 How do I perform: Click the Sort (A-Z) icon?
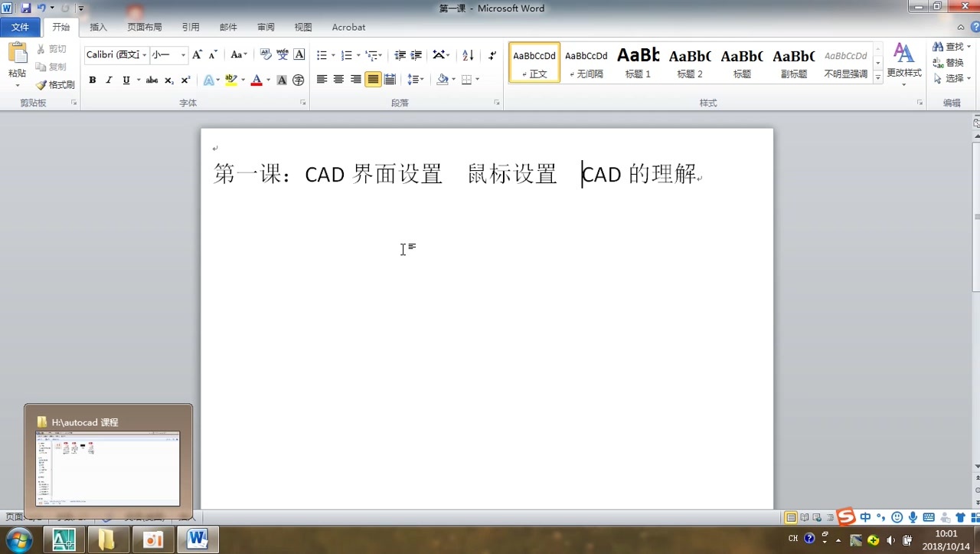pos(468,55)
